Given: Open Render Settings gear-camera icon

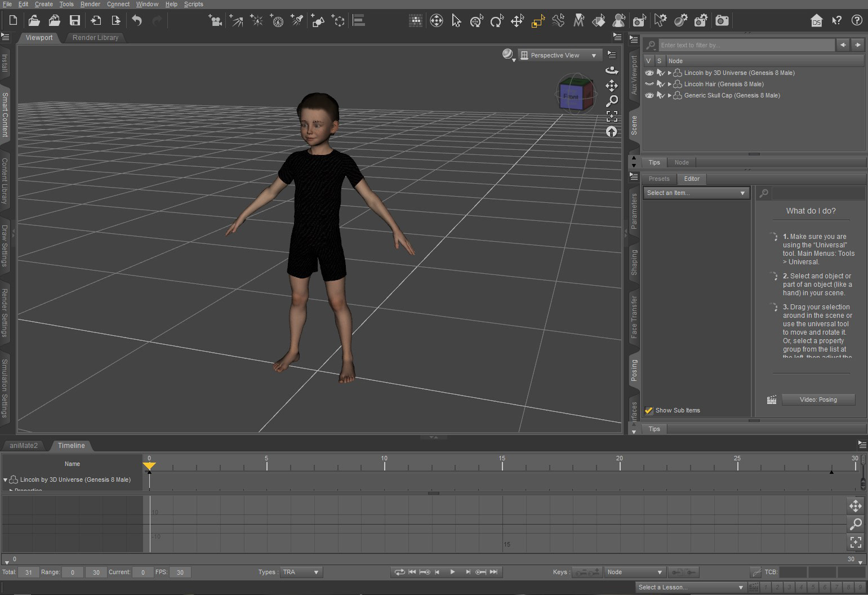Looking at the screenshot, I should (701, 21).
